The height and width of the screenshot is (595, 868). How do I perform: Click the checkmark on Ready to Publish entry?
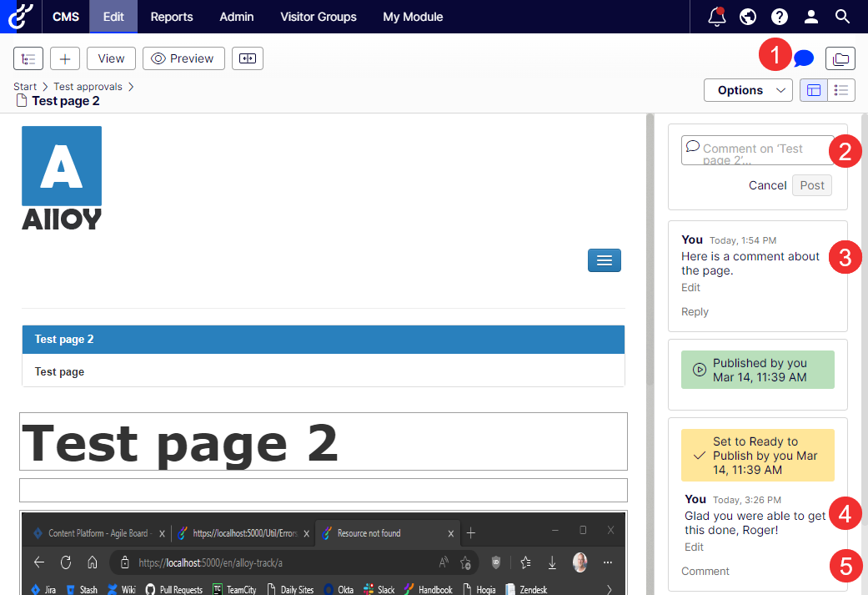coord(700,456)
